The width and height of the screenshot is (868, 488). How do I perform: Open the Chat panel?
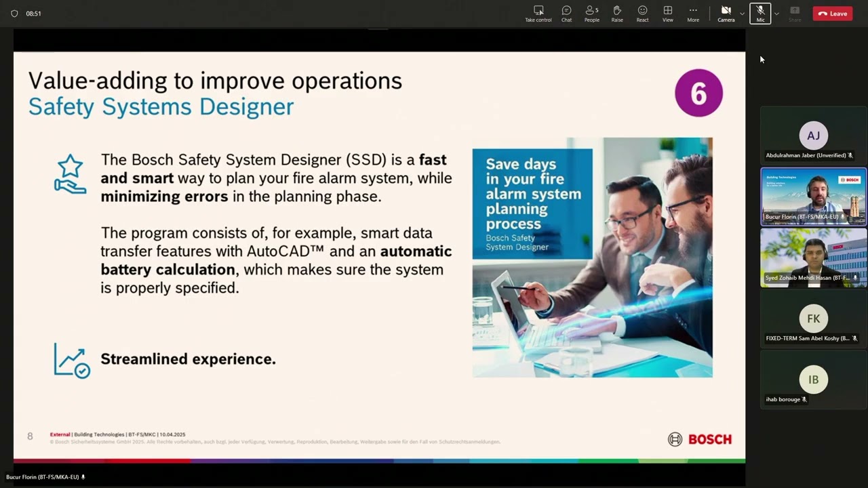566,14
